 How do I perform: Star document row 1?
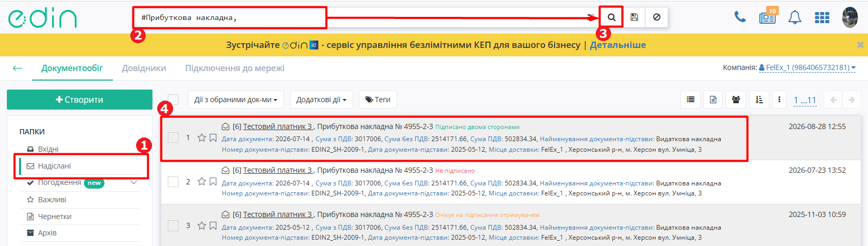pyautogui.click(x=202, y=137)
